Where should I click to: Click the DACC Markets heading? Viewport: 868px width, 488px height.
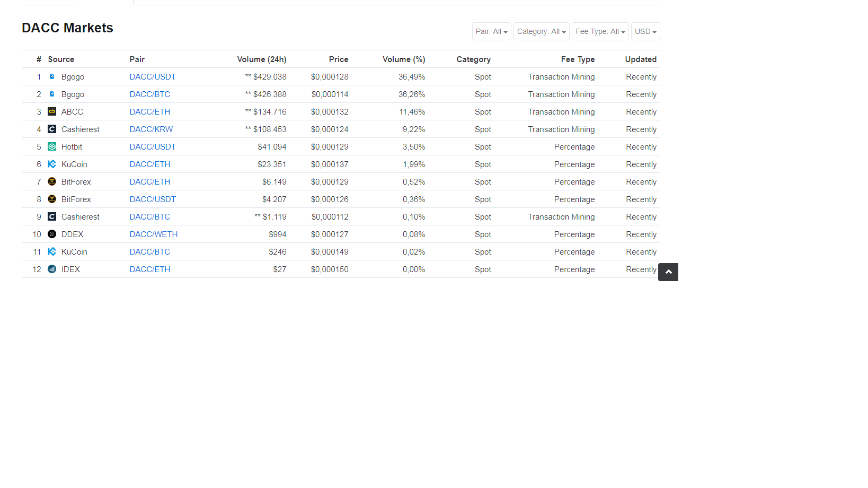[x=67, y=28]
